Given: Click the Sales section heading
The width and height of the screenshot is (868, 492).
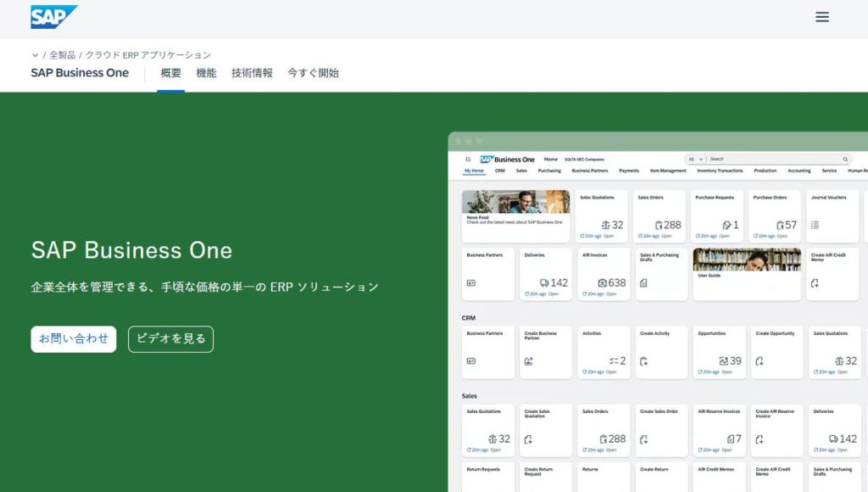Looking at the screenshot, I should pyautogui.click(x=469, y=396).
